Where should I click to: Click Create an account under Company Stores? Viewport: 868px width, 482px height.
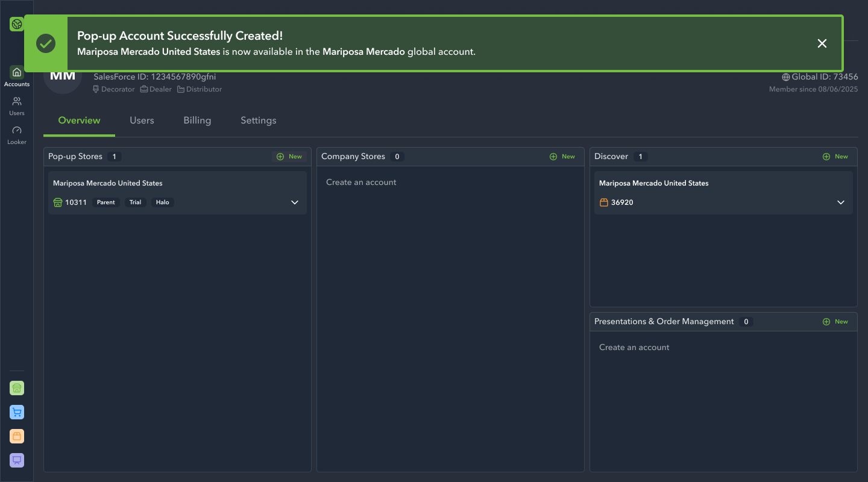tap(361, 182)
